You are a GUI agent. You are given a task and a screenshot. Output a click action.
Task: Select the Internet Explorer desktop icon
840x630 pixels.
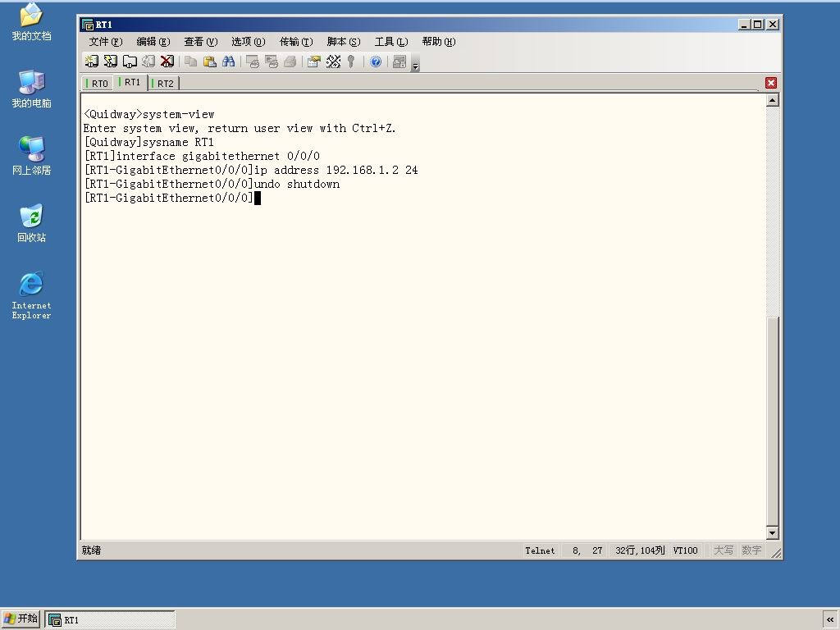(x=31, y=295)
